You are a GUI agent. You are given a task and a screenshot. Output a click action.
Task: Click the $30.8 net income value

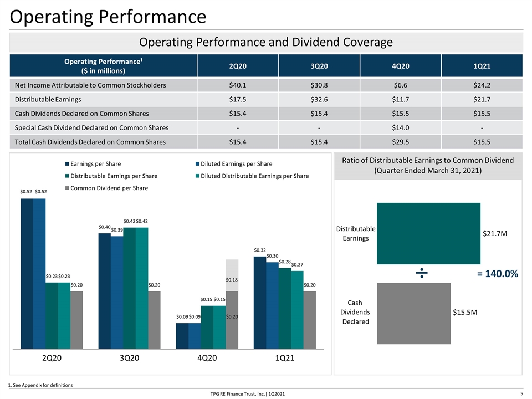(319, 85)
